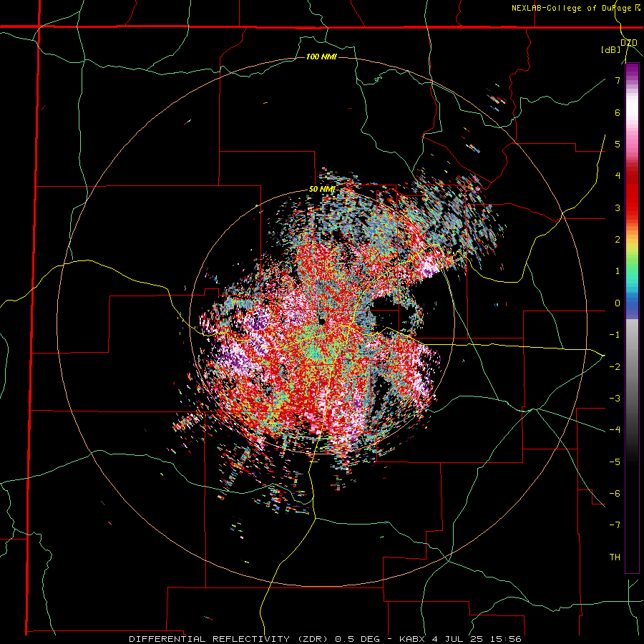The height and width of the screenshot is (644, 644).
Task: Click the TH threshold label
Action: 615,557
